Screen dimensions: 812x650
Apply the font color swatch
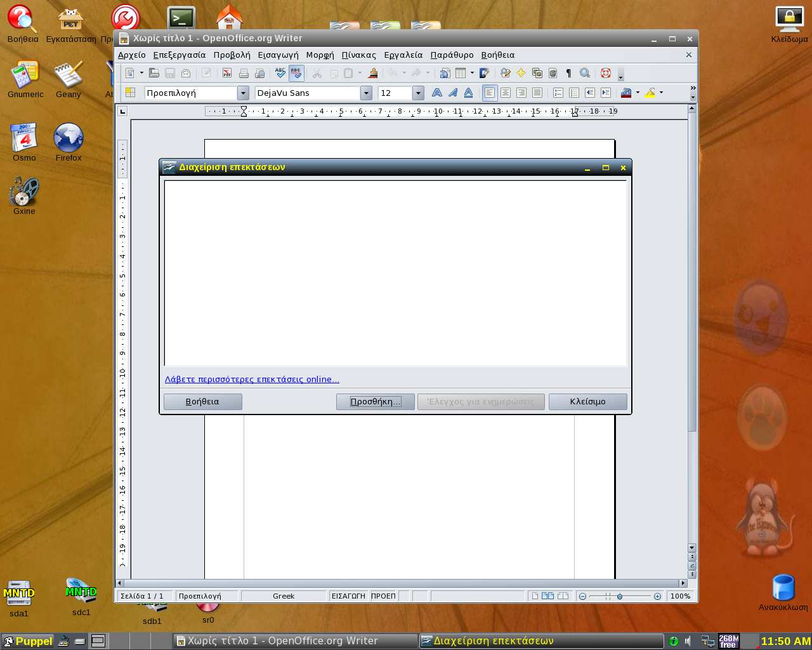pyautogui.click(x=627, y=93)
